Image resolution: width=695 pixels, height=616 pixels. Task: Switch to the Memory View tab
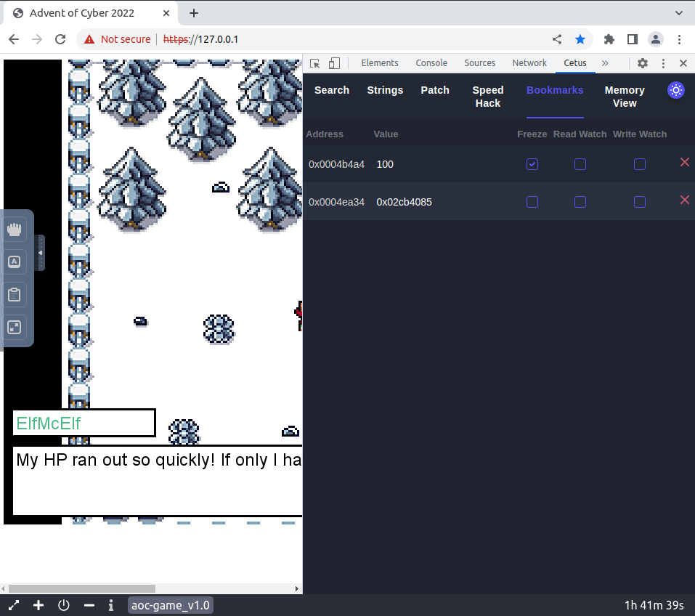pos(624,97)
